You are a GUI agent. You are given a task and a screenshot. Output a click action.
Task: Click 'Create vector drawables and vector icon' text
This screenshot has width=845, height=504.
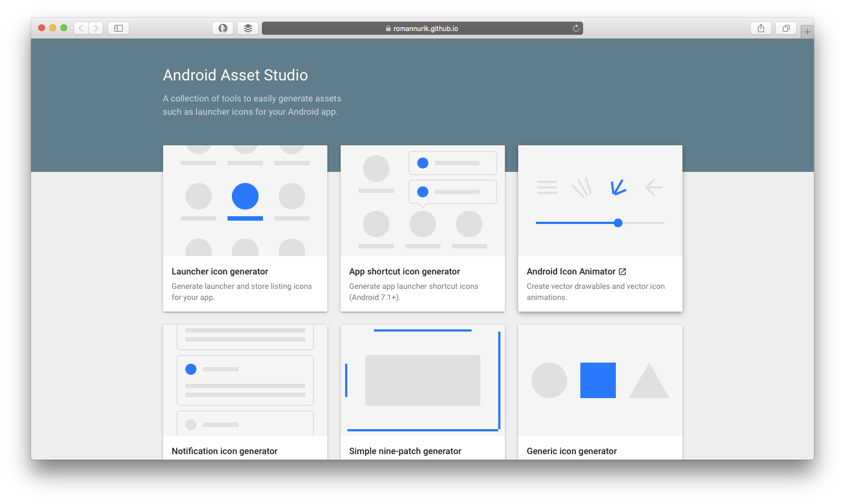pos(595,287)
